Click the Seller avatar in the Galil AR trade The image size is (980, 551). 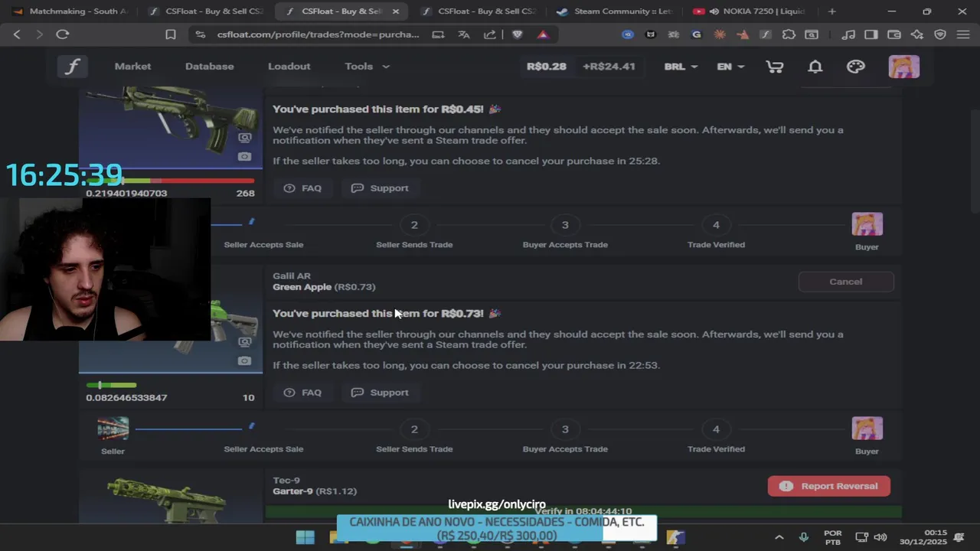(113, 429)
